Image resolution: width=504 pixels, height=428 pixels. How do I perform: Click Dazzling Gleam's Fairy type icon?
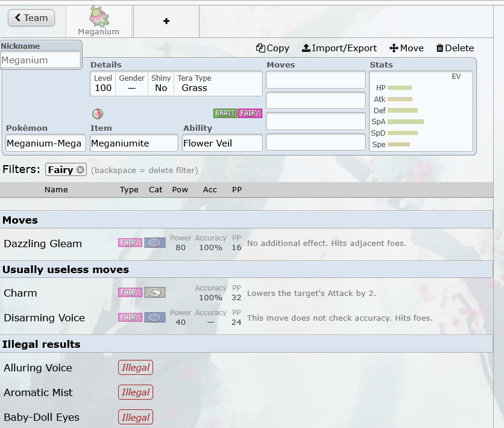click(130, 242)
